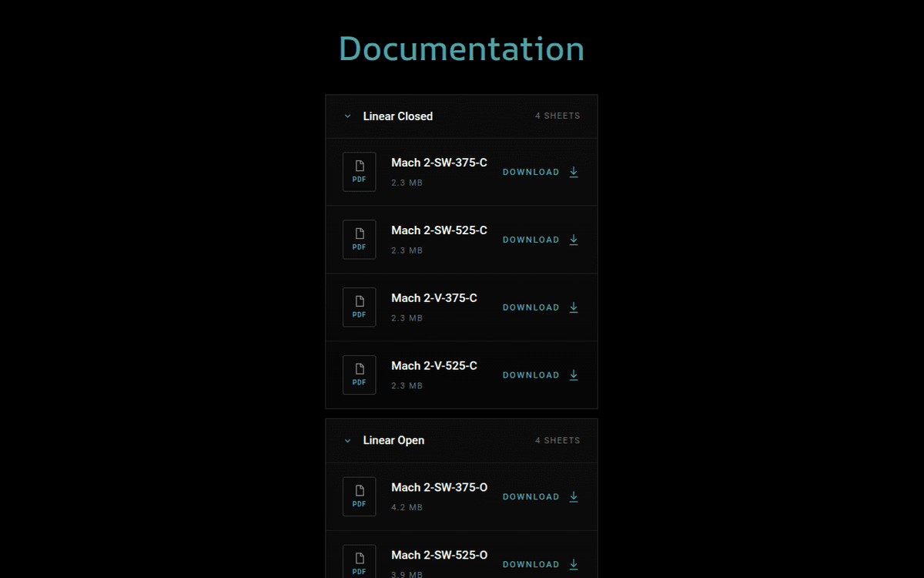924x578 pixels.
Task: Select the Mach 2-SW-525-C file name
Action: pos(439,230)
